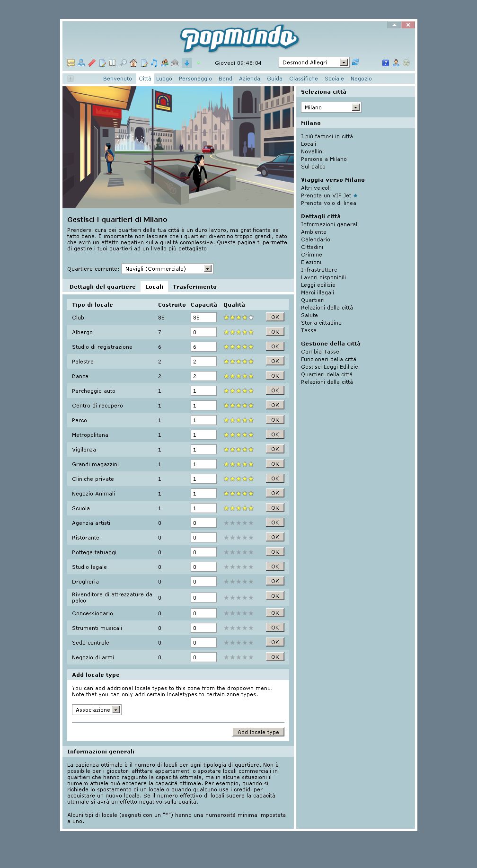Viewport: 477px width, 868px height.
Task: Click the Sede centrale capacity field
Action: coord(203,643)
